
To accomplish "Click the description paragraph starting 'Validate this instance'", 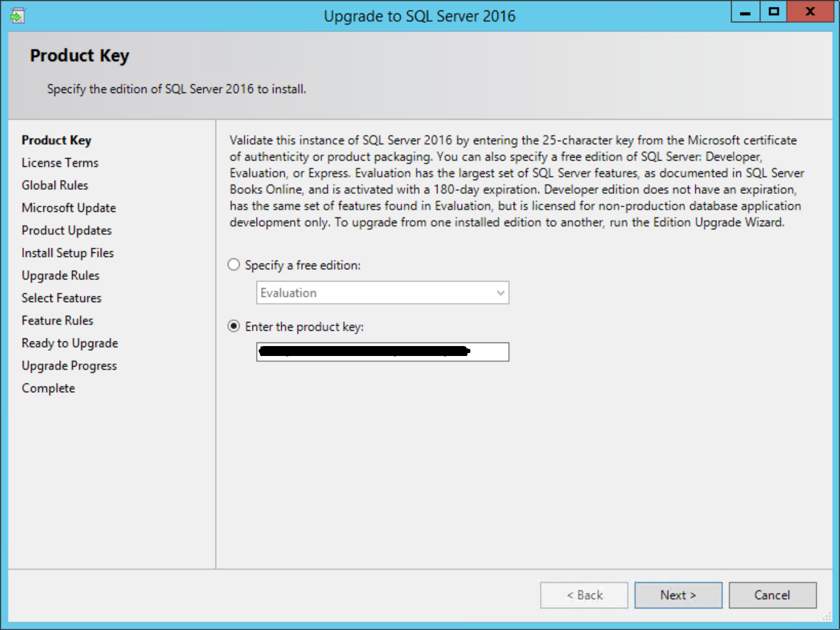I will click(517, 182).
